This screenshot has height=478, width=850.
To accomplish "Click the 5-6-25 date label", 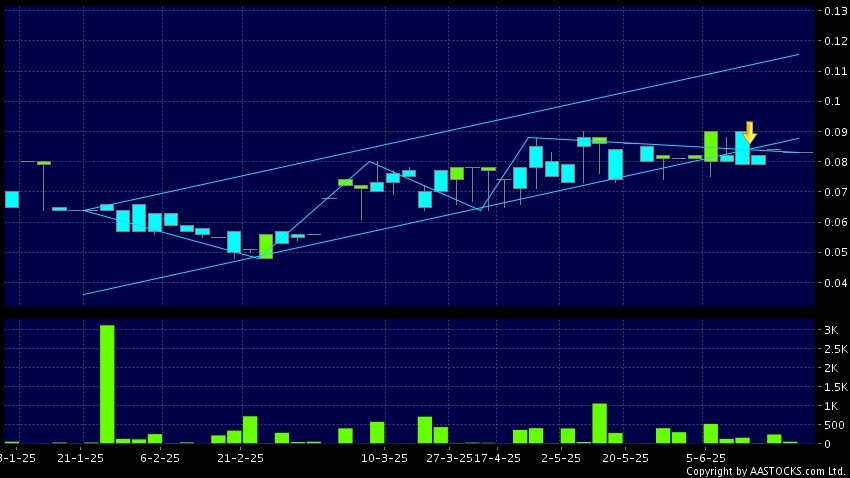I will pos(705,458).
